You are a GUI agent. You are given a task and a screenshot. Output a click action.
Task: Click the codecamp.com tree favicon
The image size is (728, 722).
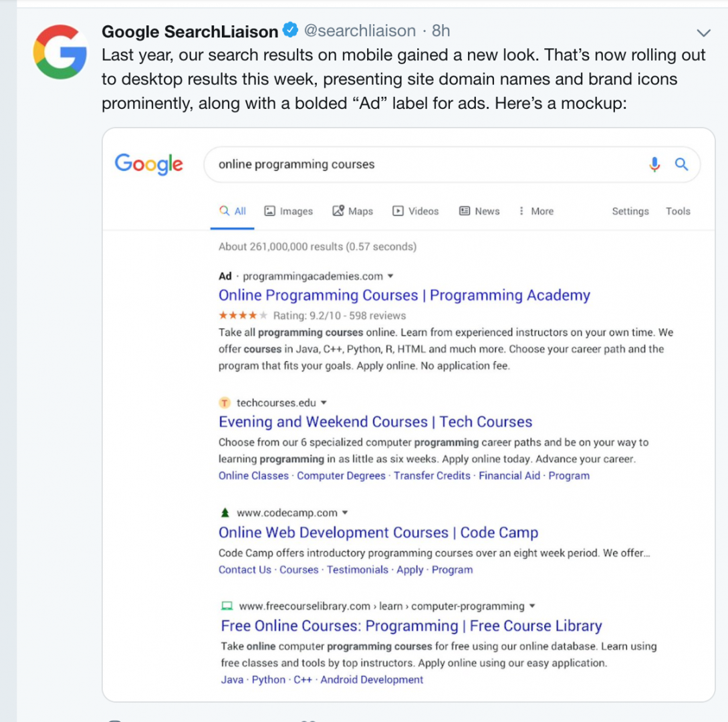pyautogui.click(x=225, y=513)
